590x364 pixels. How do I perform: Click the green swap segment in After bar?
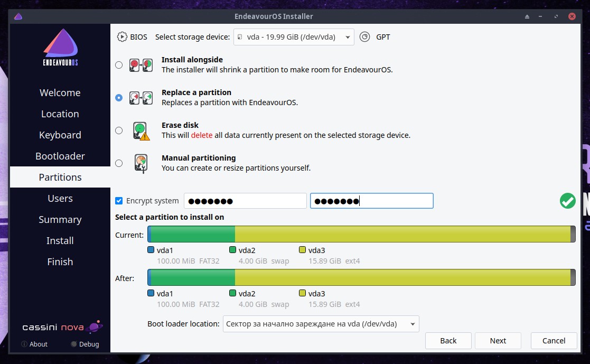(193, 277)
